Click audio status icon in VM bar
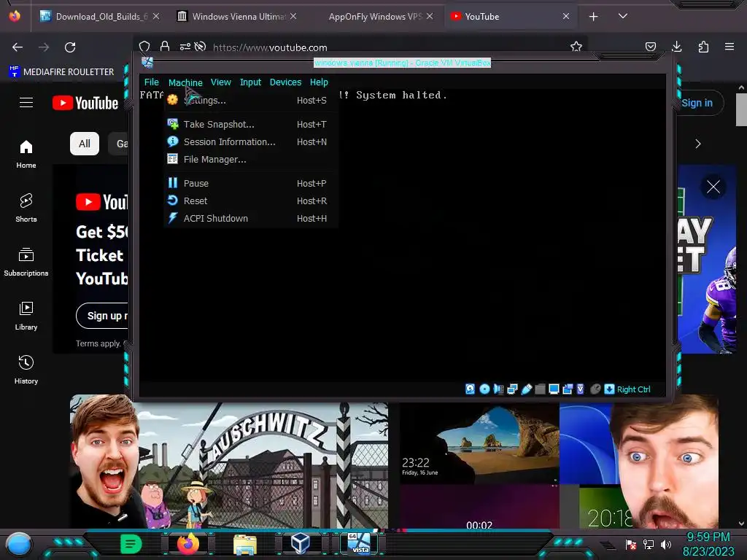Image resolution: width=747 pixels, height=560 pixels. [498, 389]
